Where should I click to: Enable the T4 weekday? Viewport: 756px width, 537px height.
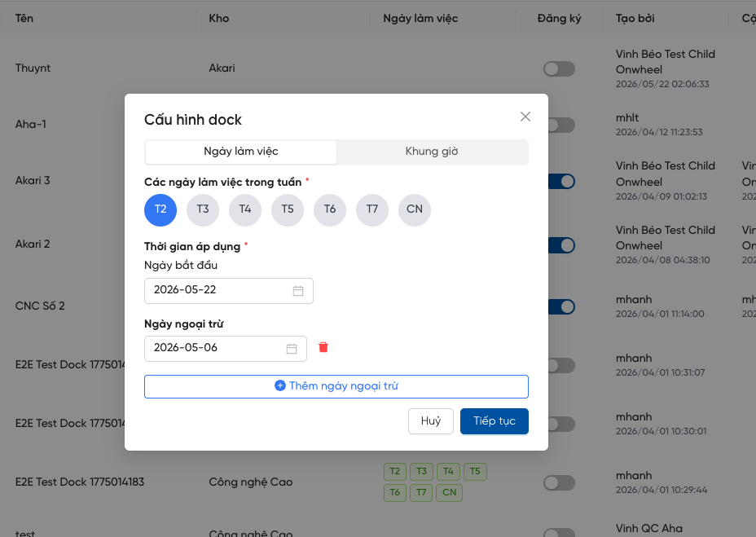coord(245,209)
